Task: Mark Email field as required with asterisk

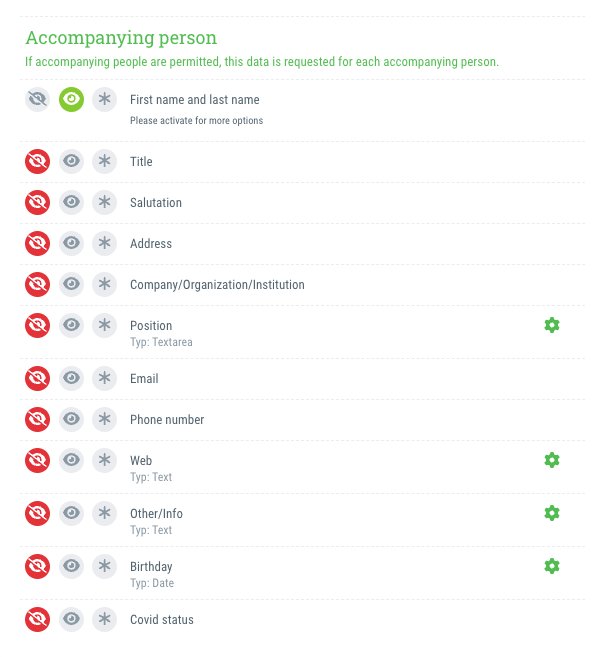Action: 104,378
